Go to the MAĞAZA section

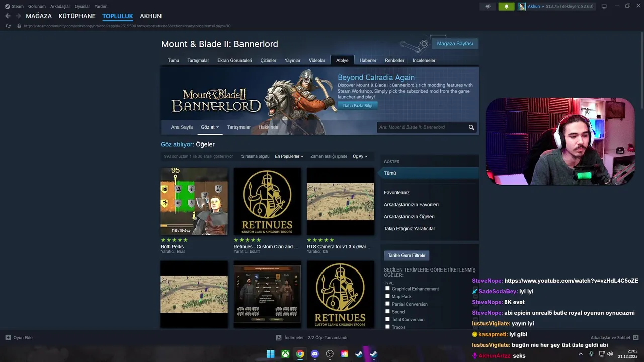[x=39, y=16]
